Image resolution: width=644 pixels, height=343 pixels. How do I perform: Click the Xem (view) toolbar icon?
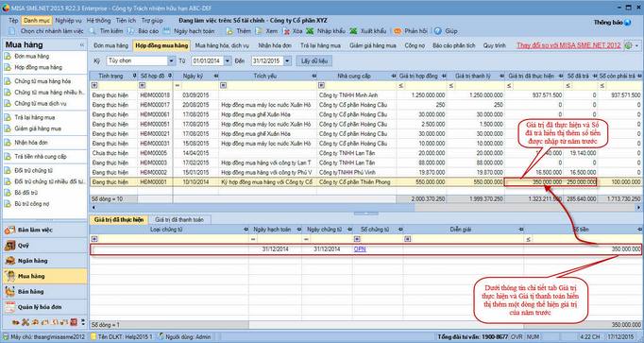coord(259,31)
